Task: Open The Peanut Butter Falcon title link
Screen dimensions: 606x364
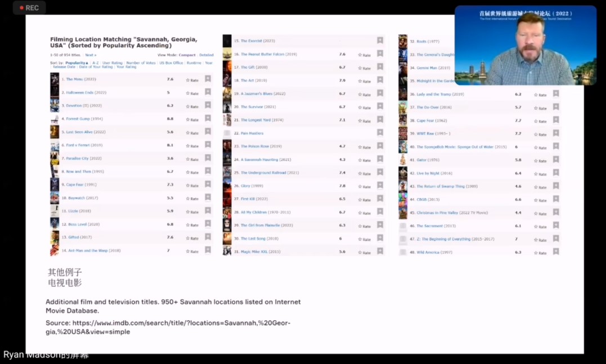Action: (x=268, y=55)
